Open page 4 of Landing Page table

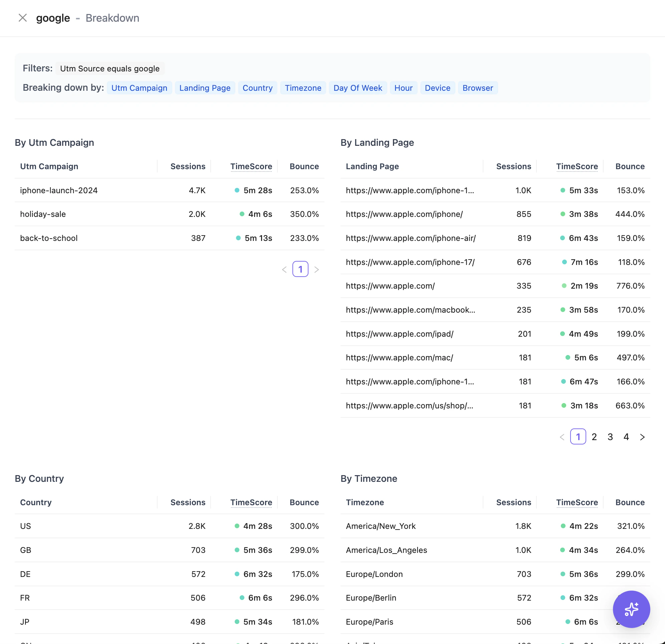tap(626, 437)
